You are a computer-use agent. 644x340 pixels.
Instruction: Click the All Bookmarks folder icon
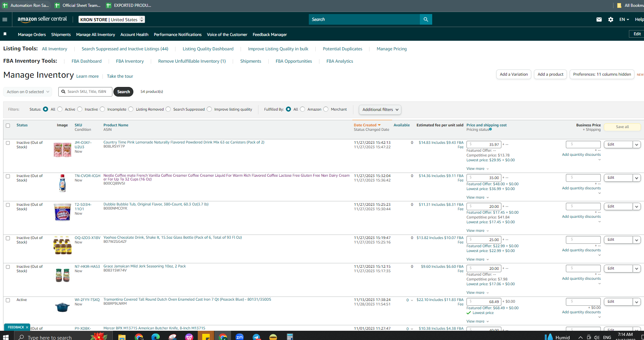[x=619, y=5]
